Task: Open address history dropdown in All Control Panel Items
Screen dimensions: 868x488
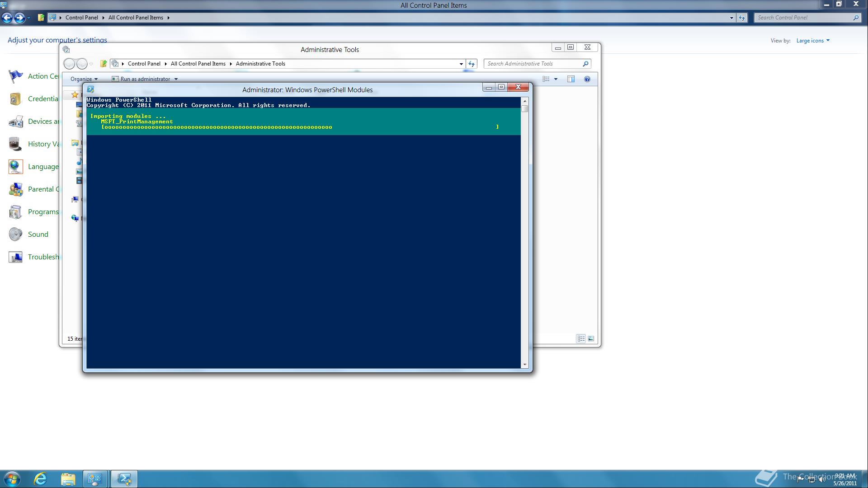Action: coord(731,18)
